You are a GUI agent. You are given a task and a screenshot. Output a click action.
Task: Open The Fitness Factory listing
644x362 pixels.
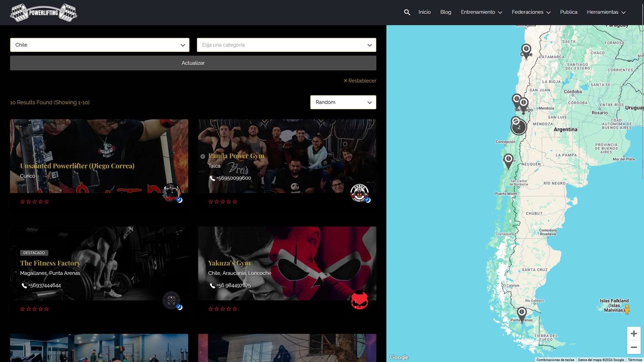click(50, 263)
